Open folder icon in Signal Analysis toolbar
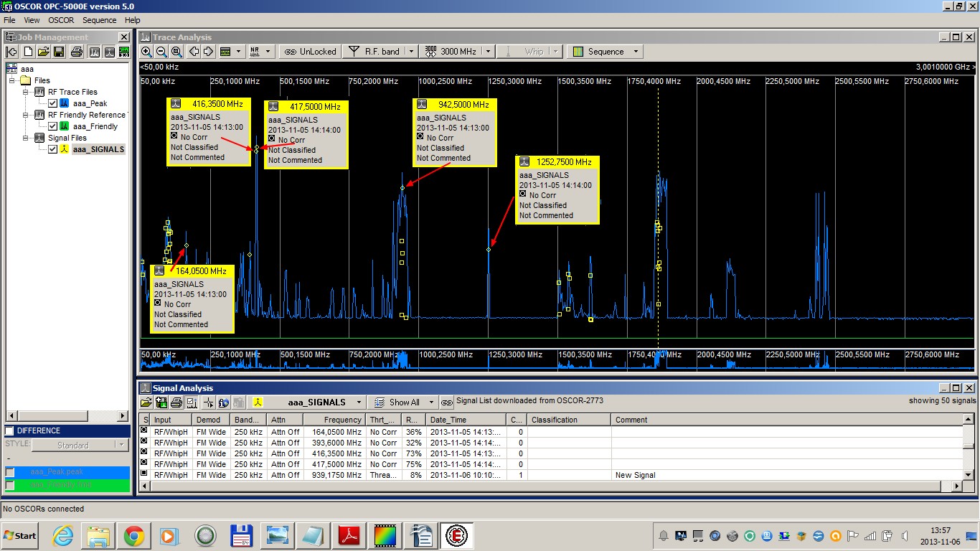The width and height of the screenshot is (980, 551). 146,402
